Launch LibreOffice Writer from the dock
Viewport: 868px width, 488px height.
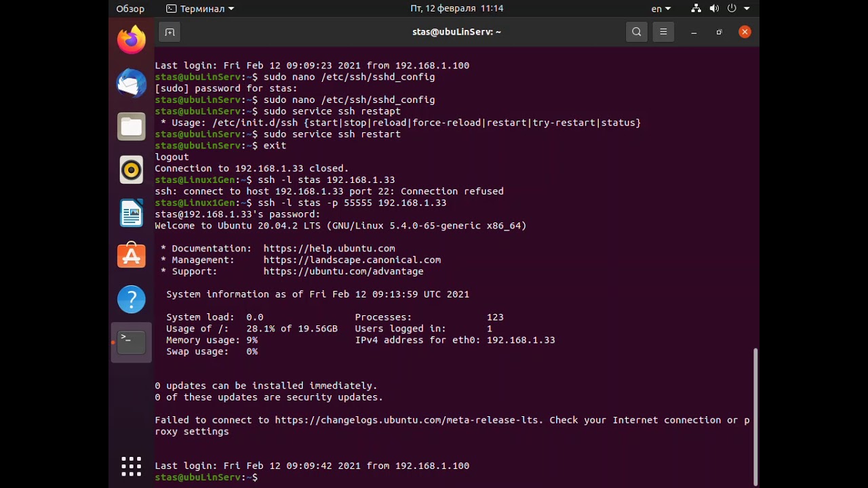[x=132, y=213]
